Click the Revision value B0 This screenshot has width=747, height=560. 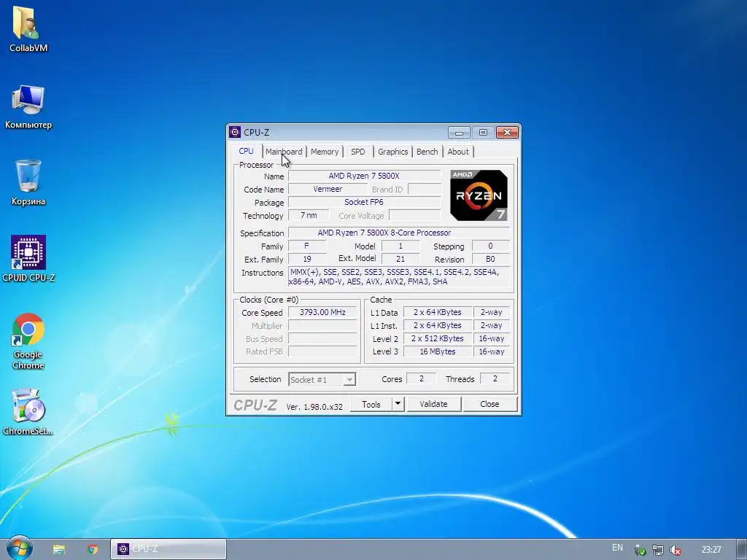(490, 259)
